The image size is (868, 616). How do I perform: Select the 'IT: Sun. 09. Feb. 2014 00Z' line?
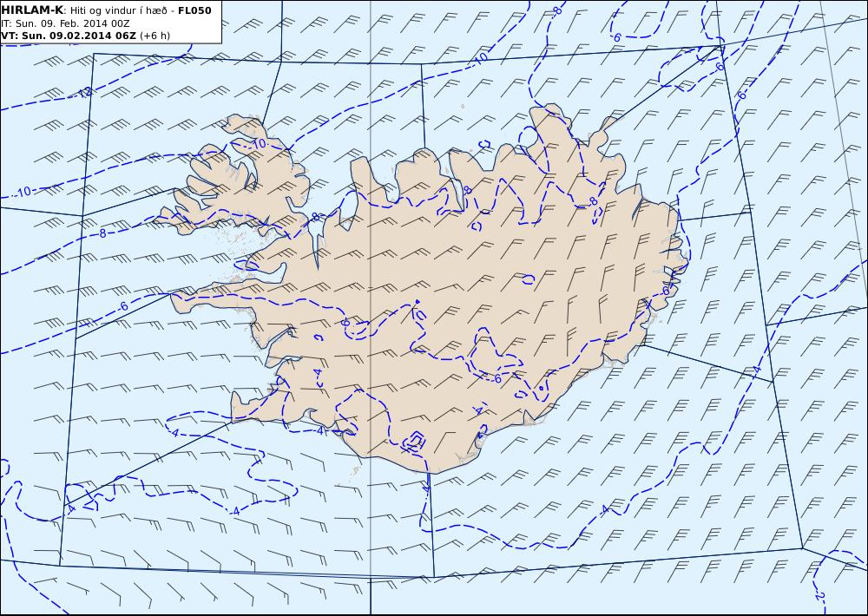65,23
